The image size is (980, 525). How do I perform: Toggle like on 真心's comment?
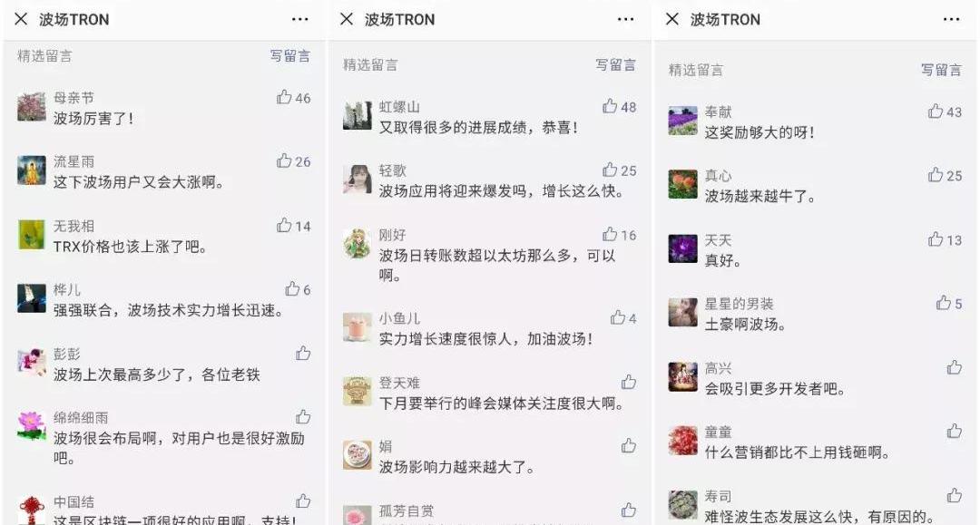pos(936,175)
